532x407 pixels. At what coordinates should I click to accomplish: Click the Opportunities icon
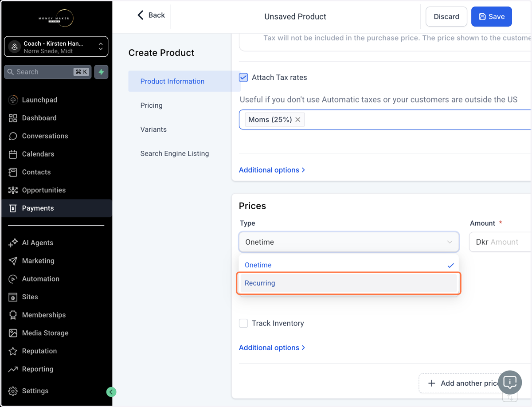13,190
